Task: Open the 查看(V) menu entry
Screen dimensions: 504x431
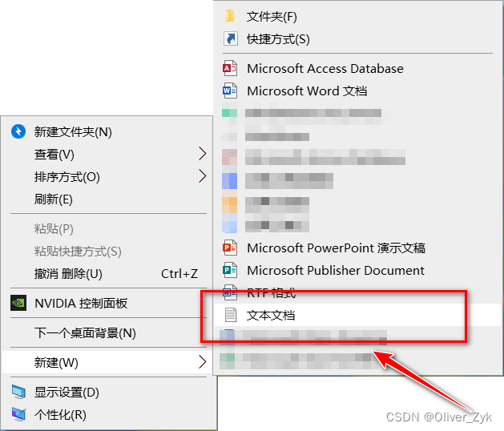Action: click(107, 155)
